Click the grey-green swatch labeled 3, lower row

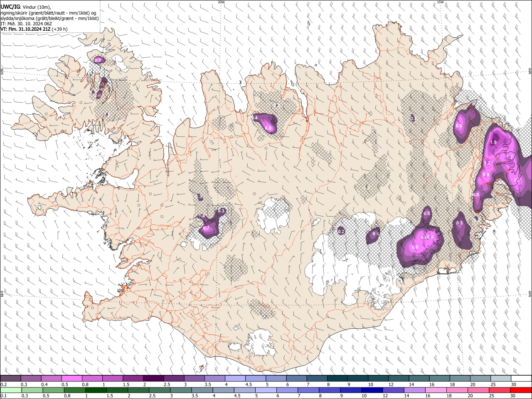pos(181,390)
